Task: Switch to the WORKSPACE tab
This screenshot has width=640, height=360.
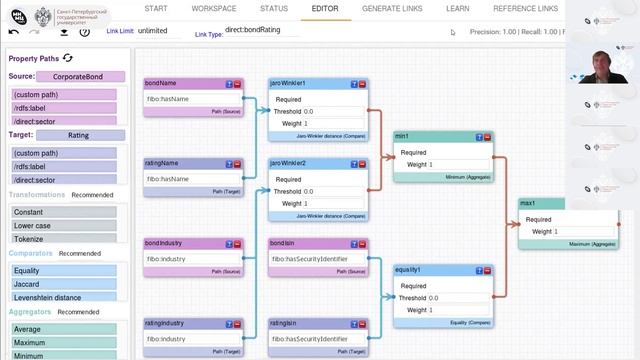Action: pyautogui.click(x=214, y=9)
